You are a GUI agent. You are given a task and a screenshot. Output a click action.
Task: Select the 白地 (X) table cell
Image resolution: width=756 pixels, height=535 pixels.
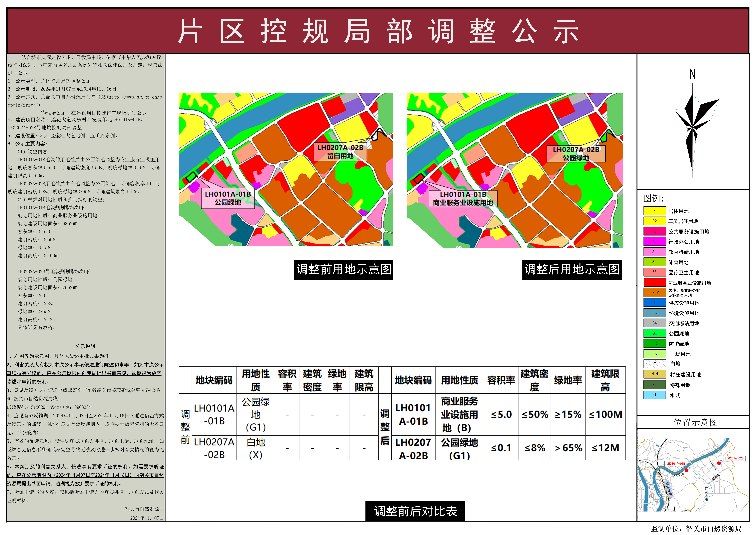pos(256,448)
